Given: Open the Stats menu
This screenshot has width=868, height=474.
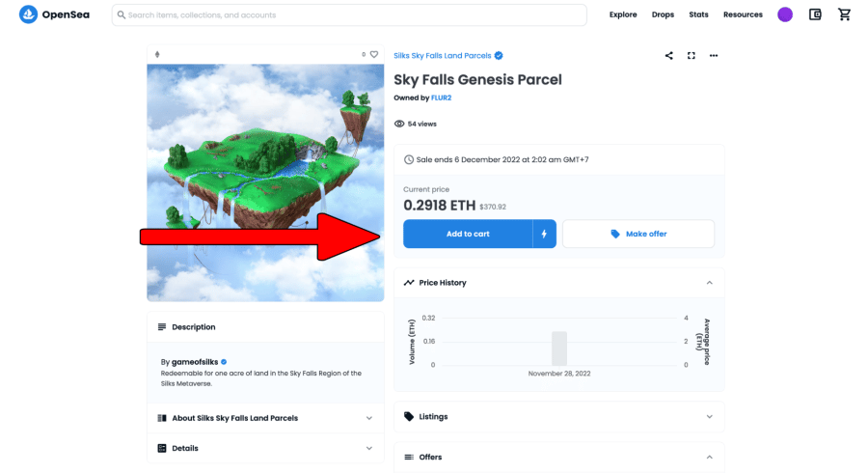Looking at the screenshot, I should pyautogui.click(x=698, y=14).
